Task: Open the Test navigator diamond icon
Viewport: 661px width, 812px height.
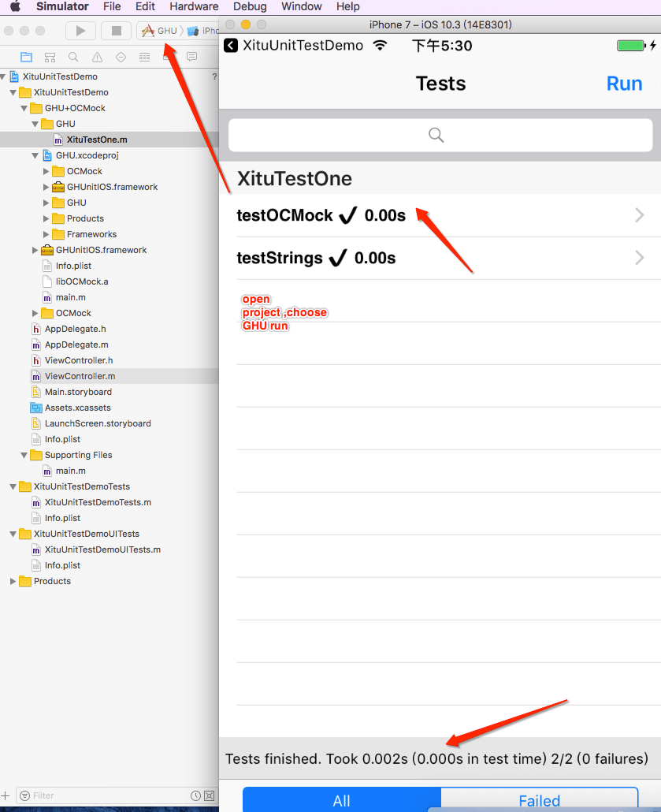Action: coord(121,57)
